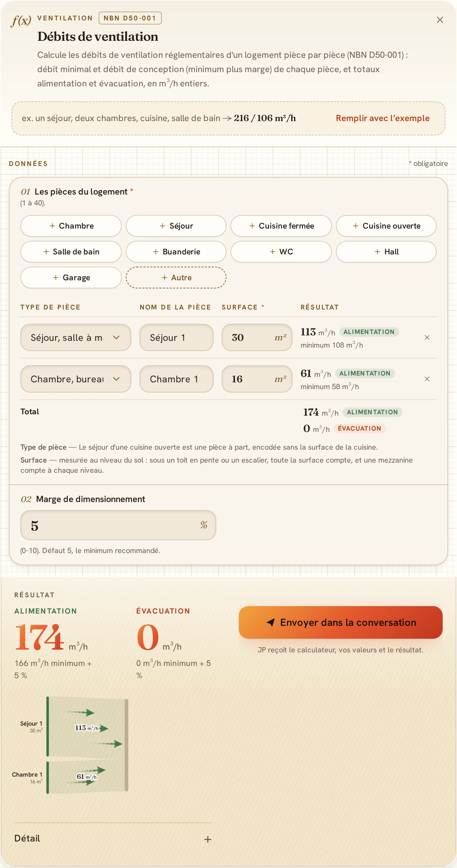Remove the Chambre 1 row
Screen dimensions: 457x868
pyautogui.click(x=427, y=379)
